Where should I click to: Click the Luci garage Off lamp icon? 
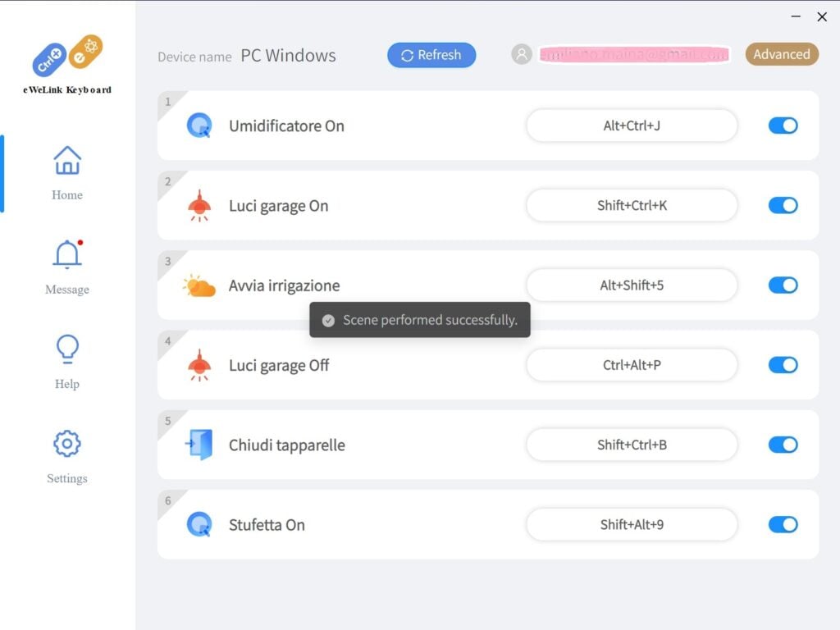(x=199, y=365)
